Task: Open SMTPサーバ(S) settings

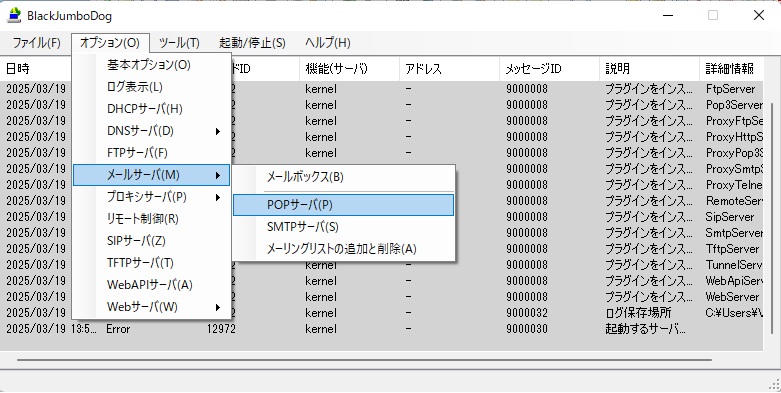Action: tap(344, 227)
